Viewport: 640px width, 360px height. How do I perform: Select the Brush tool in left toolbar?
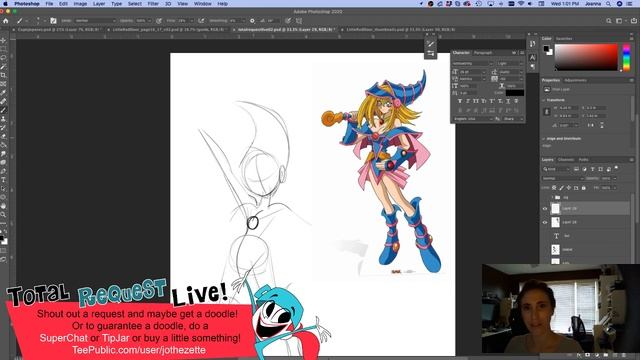coord(3,110)
